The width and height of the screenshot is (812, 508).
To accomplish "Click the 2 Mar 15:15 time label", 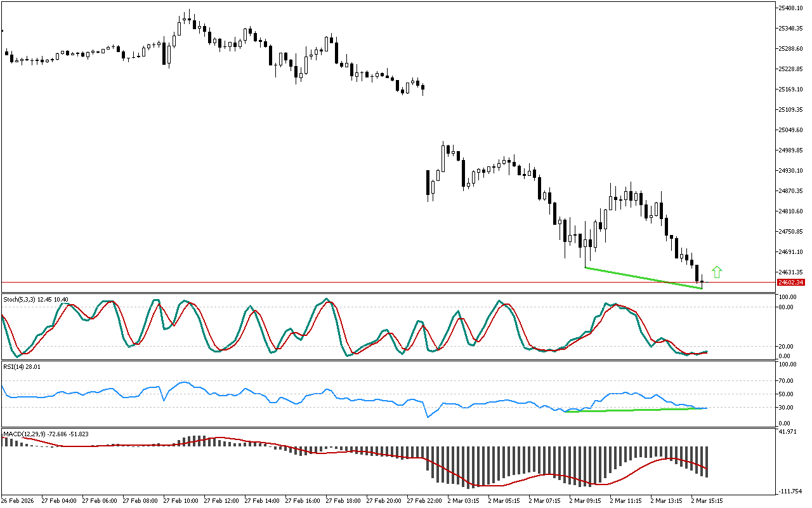I will (x=707, y=500).
